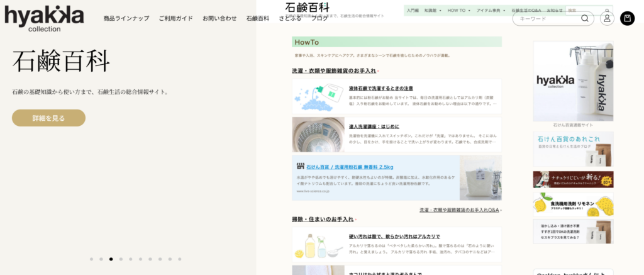Click the 詳細を見る button
Image resolution: width=644 pixels, height=275 pixels.
coord(48,118)
